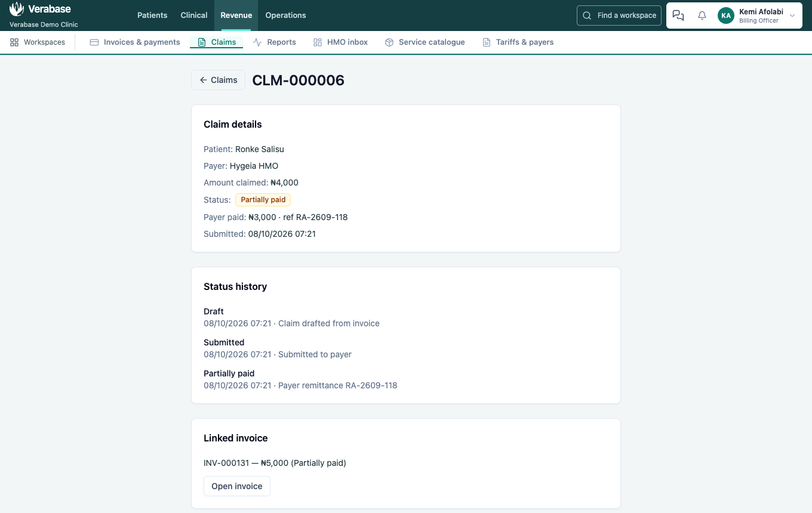
Task: Click the Verabase flame logo
Action: click(17, 10)
